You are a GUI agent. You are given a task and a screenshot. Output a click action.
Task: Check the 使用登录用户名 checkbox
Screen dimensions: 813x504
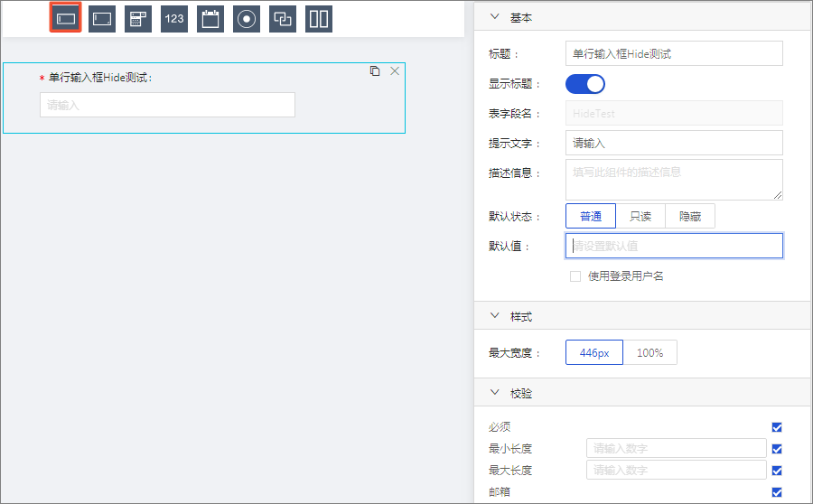tap(575, 276)
